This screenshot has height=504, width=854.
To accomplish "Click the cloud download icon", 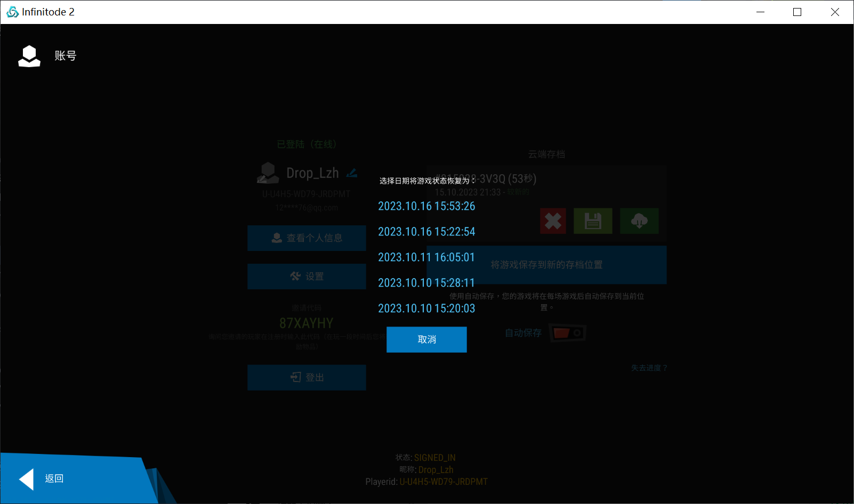I will (x=639, y=221).
